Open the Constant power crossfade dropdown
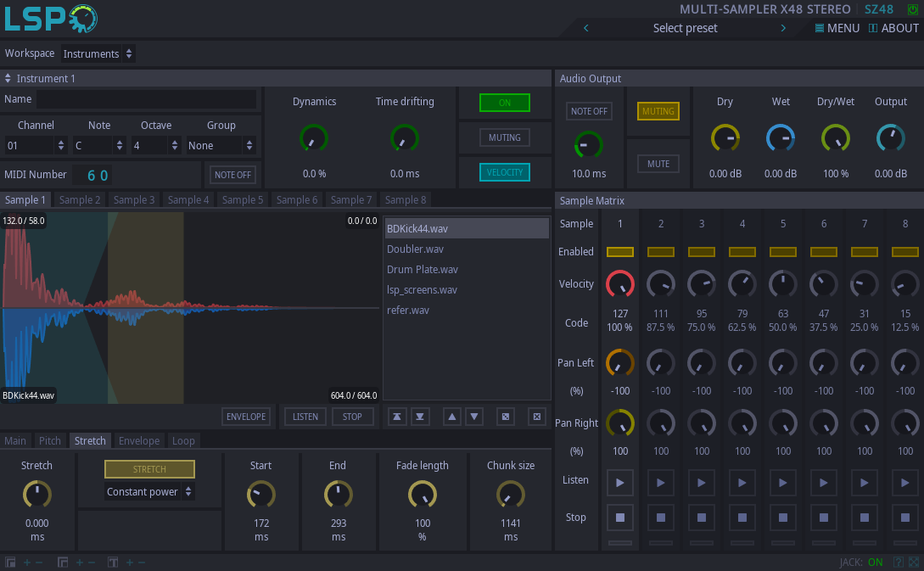This screenshot has height=571, width=924. (149, 492)
